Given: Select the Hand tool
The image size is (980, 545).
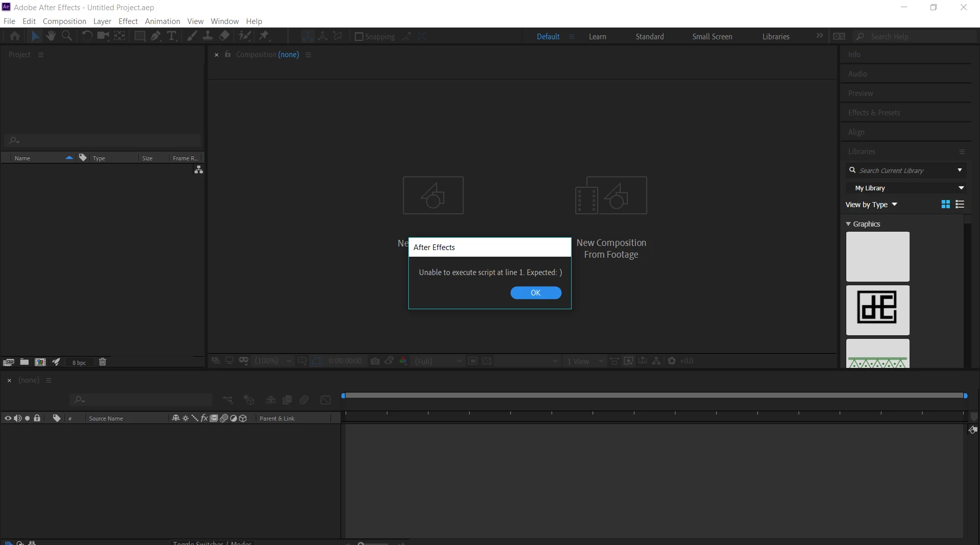Looking at the screenshot, I should click(x=51, y=36).
